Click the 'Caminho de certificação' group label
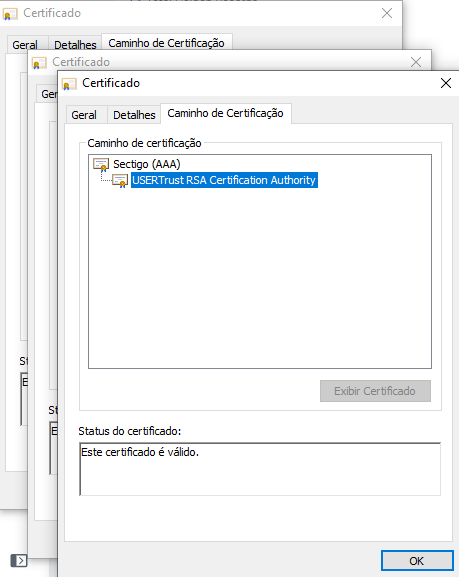This screenshot has width=459, height=577. pos(144,143)
